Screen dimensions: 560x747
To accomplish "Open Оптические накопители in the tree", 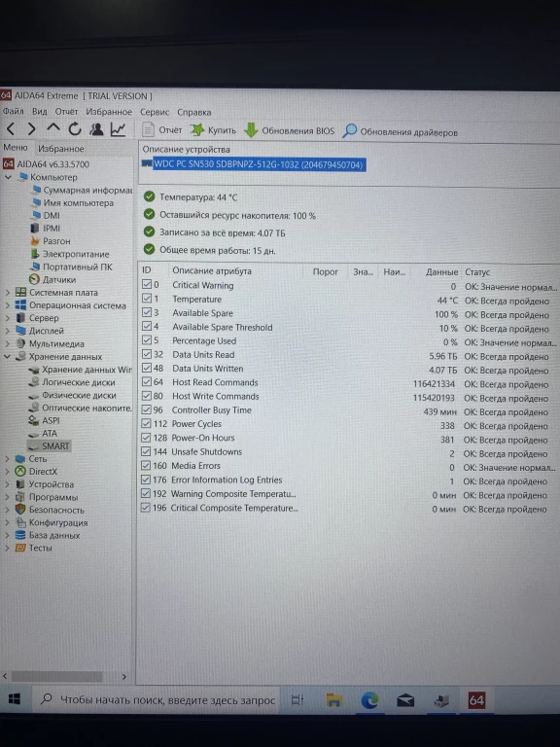I will (x=80, y=408).
